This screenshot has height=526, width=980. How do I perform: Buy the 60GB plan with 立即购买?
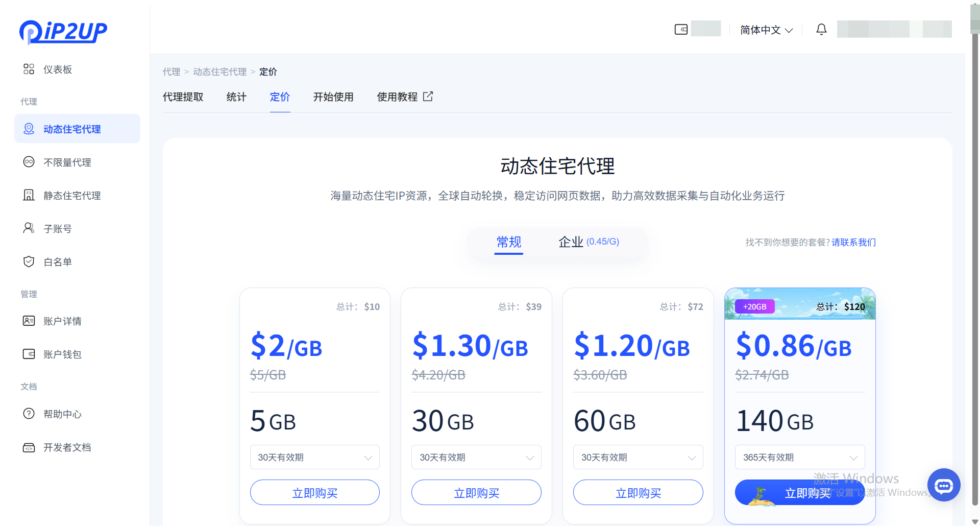coord(638,492)
